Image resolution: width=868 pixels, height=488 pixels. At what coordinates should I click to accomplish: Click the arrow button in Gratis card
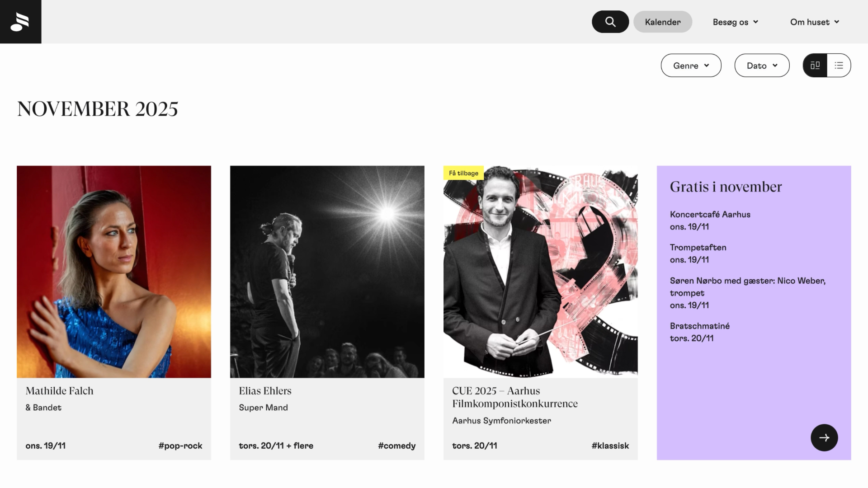click(x=824, y=437)
